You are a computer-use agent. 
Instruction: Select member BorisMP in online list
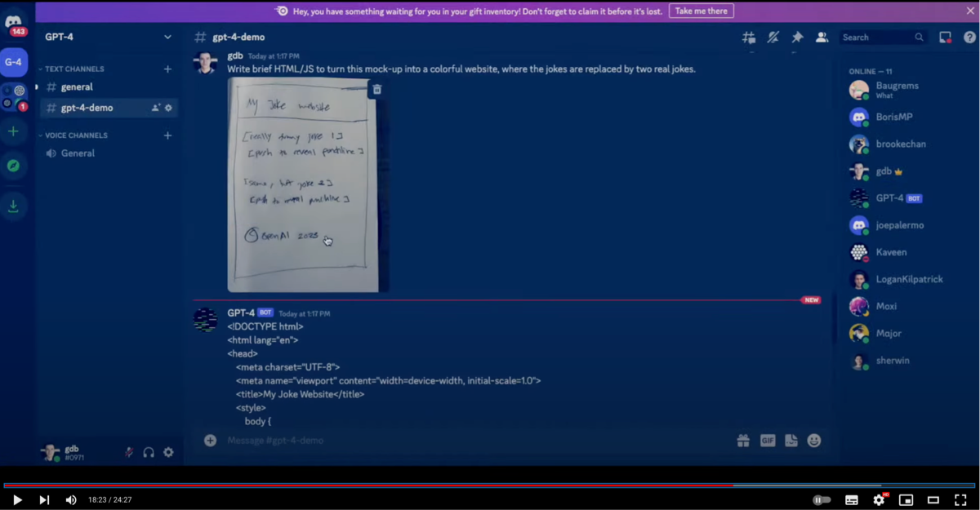[908, 117]
